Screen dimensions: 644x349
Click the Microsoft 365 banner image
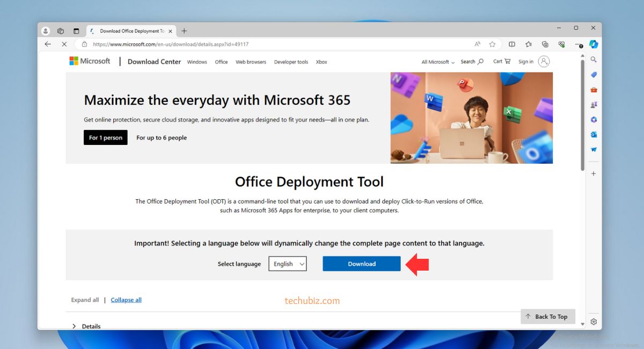click(471, 118)
